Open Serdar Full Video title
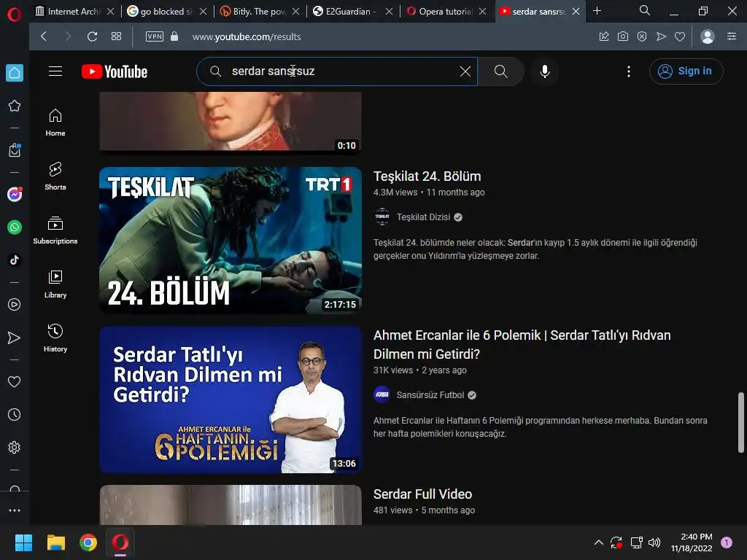This screenshot has height=560, width=747. (x=422, y=494)
